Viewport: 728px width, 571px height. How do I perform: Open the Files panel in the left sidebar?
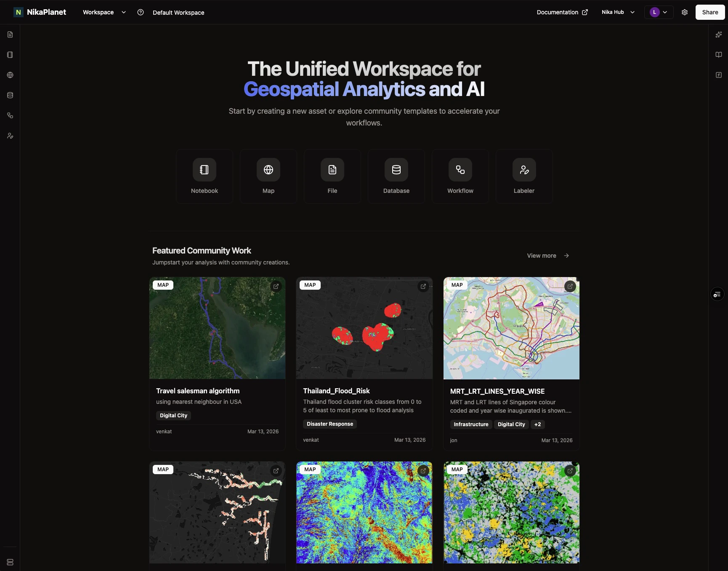10,35
